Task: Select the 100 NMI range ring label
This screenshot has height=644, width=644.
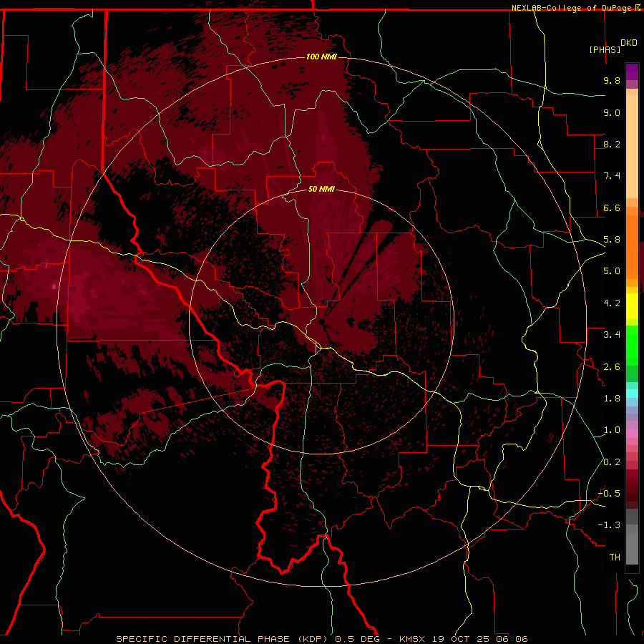Action: 321,57
